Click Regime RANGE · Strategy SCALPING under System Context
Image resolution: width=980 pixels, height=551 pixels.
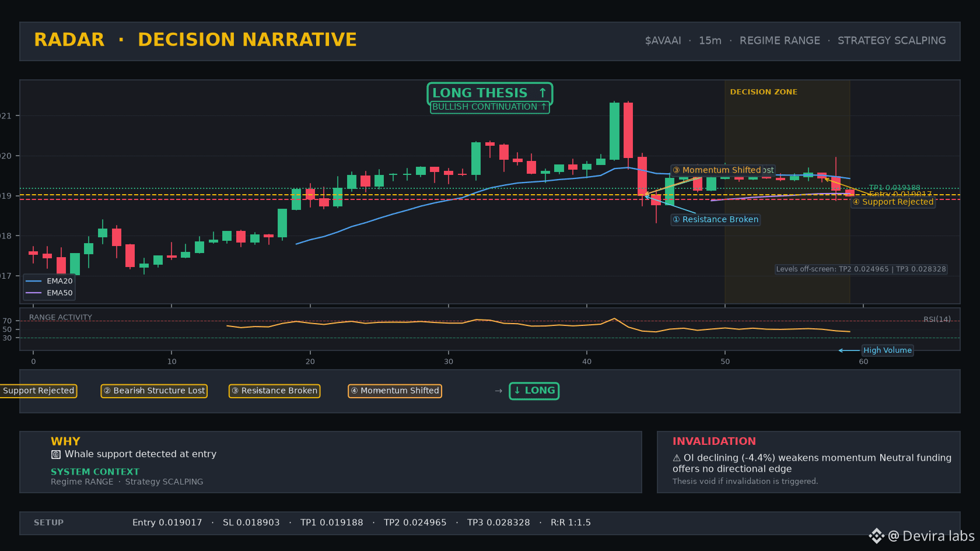[127, 482]
